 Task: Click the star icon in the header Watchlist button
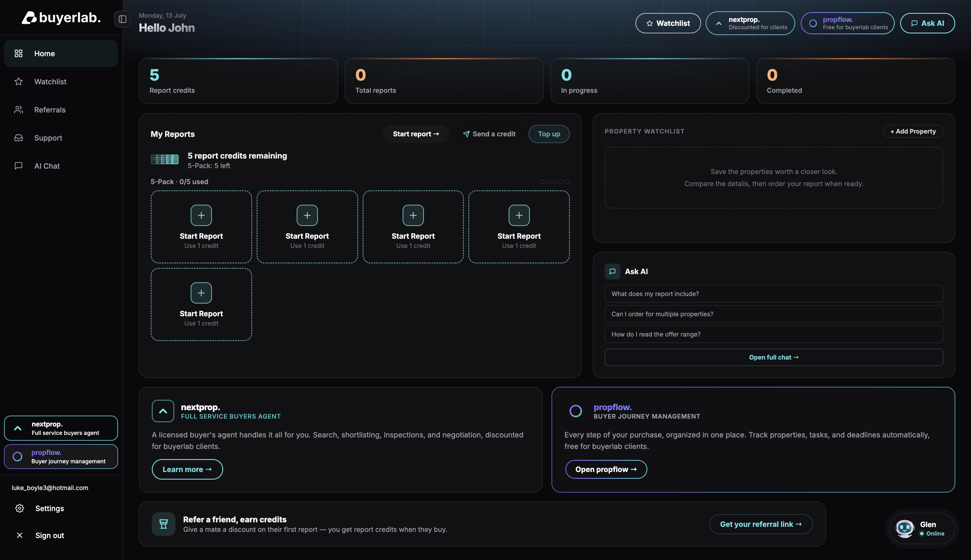click(649, 23)
